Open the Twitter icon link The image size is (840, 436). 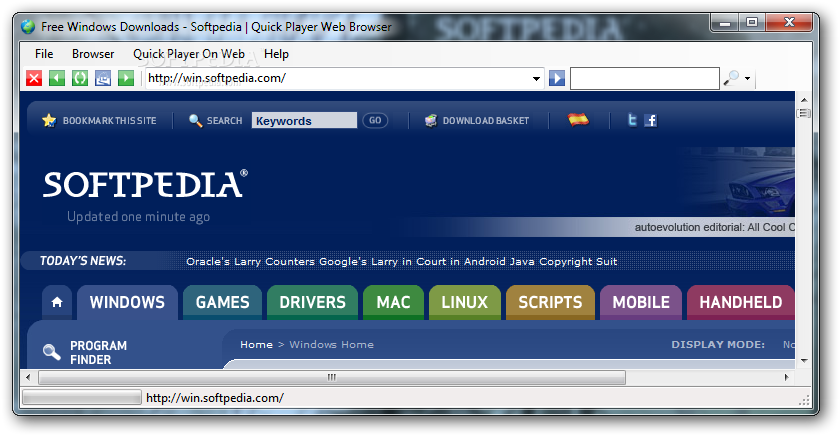click(x=633, y=120)
